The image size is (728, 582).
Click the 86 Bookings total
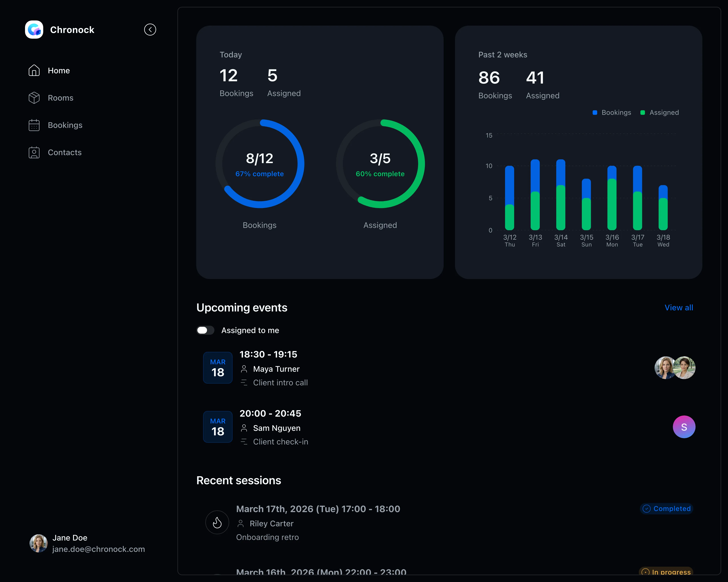click(x=495, y=85)
